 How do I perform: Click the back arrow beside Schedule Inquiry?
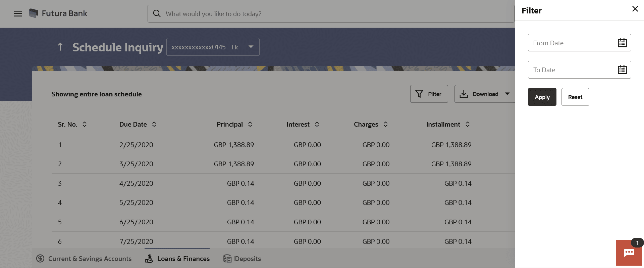click(x=60, y=47)
